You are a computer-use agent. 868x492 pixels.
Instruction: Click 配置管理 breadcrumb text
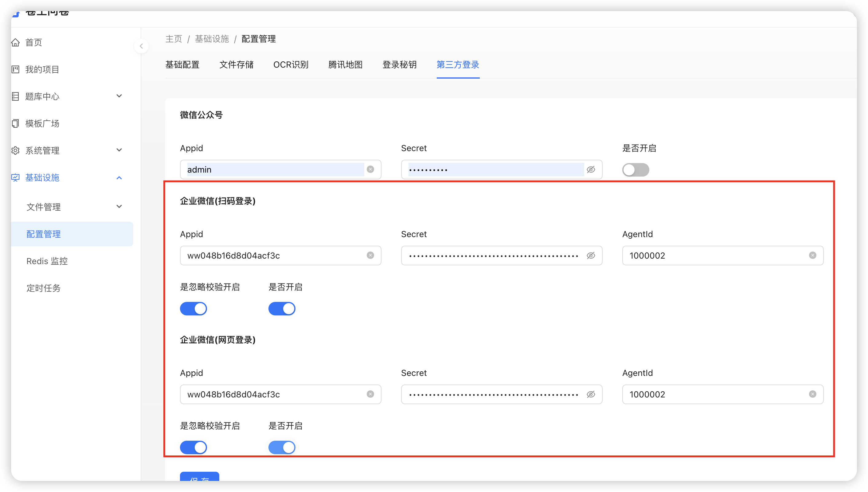point(259,39)
